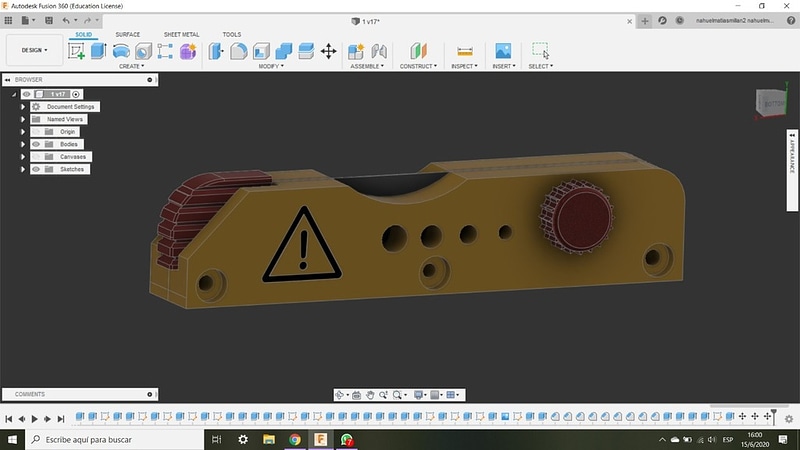800x450 pixels.
Task: Click the new design plus button
Action: click(x=645, y=21)
